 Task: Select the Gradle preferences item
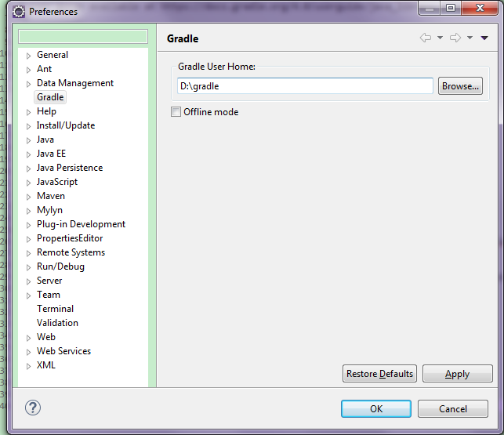[x=50, y=97]
